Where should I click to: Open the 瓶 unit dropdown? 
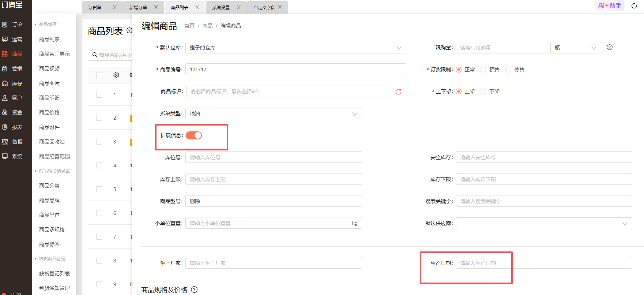click(576, 48)
